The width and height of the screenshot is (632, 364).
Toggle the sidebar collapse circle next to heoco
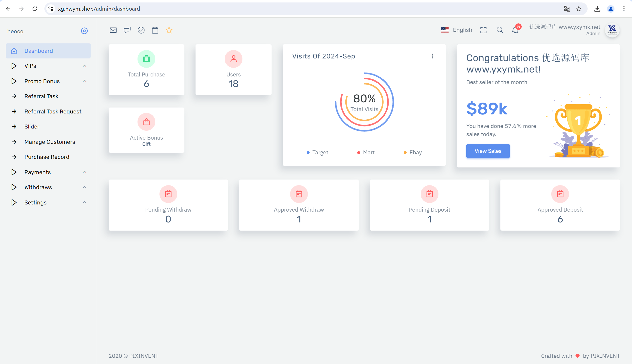(x=84, y=31)
